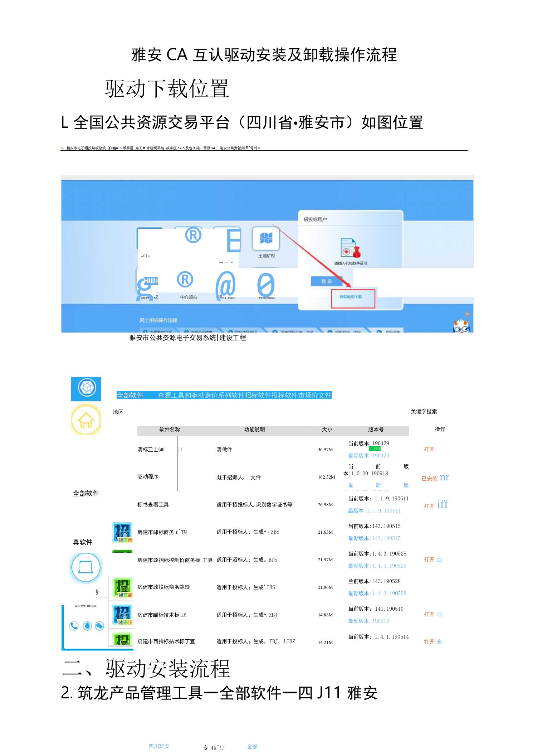Click the 四川滩安 label
This screenshot has width=537, height=756.
pos(159,746)
